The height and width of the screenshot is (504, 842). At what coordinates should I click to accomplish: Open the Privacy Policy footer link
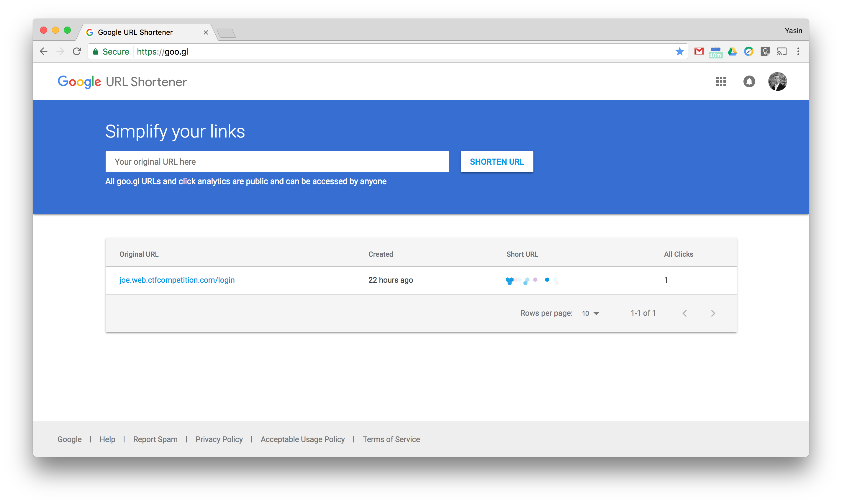tap(219, 439)
